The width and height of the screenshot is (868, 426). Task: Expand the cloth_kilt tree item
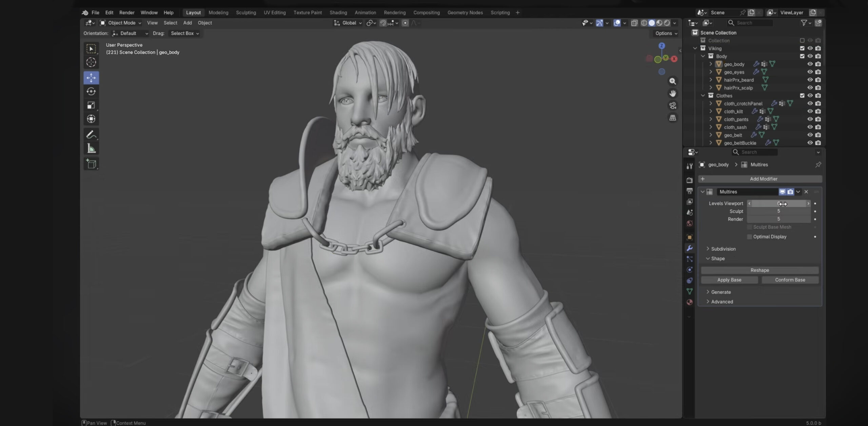point(711,111)
